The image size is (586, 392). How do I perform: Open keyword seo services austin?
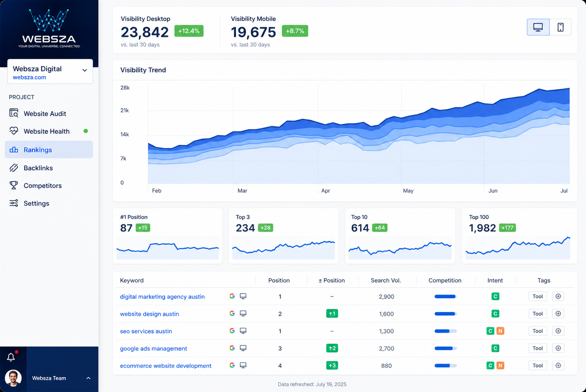tap(146, 331)
